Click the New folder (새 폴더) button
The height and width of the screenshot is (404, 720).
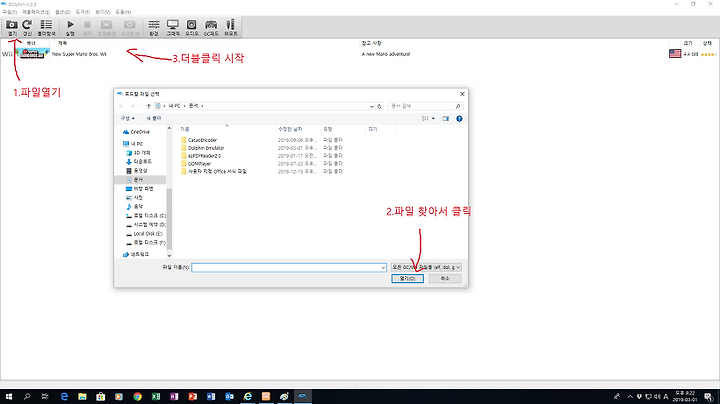[154, 118]
